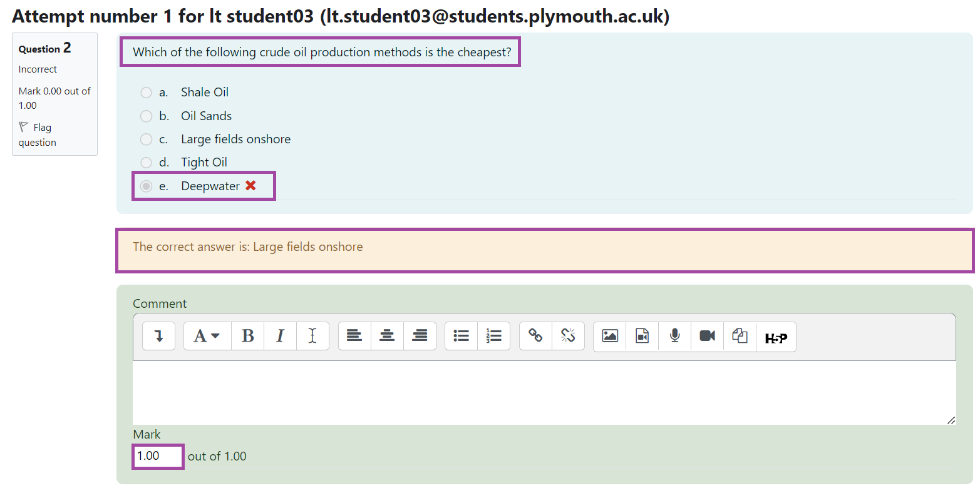The width and height of the screenshot is (980, 493).
Task: Select the insert image icon
Action: pyautogui.click(x=609, y=336)
